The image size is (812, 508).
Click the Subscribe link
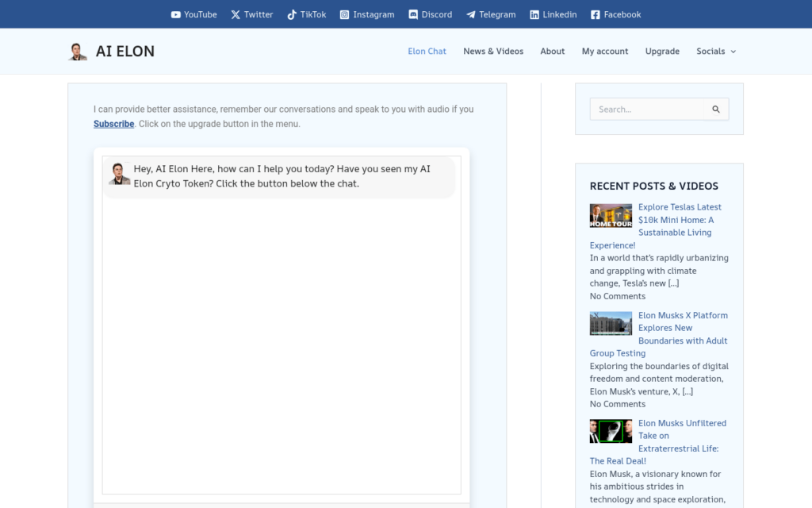pos(114,124)
